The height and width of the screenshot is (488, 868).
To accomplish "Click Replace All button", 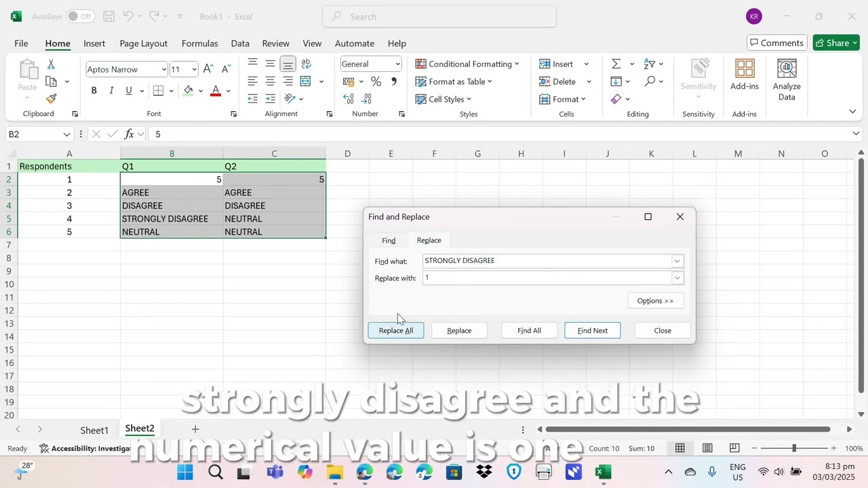I will click(x=396, y=331).
